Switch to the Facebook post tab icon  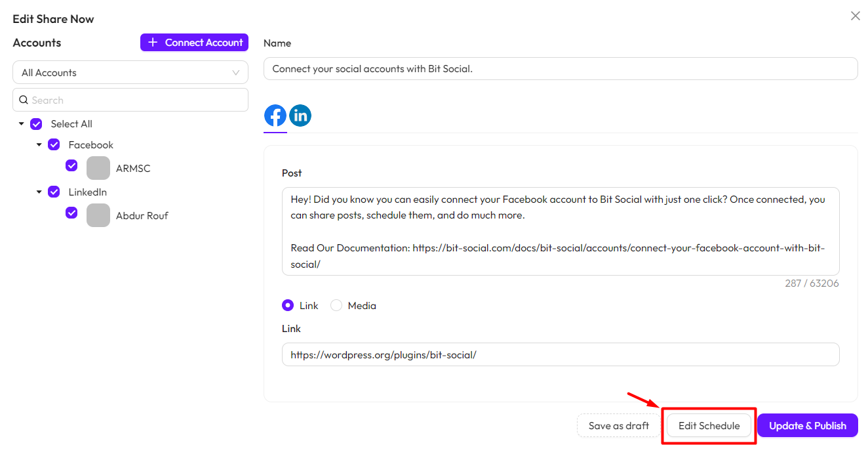(275, 116)
